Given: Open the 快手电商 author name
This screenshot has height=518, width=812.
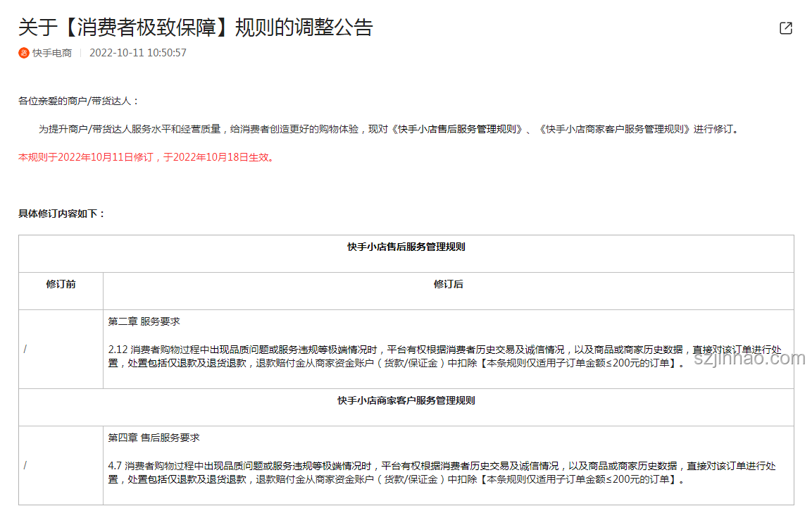Looking at the screenshot, I should tap(52, 53).
